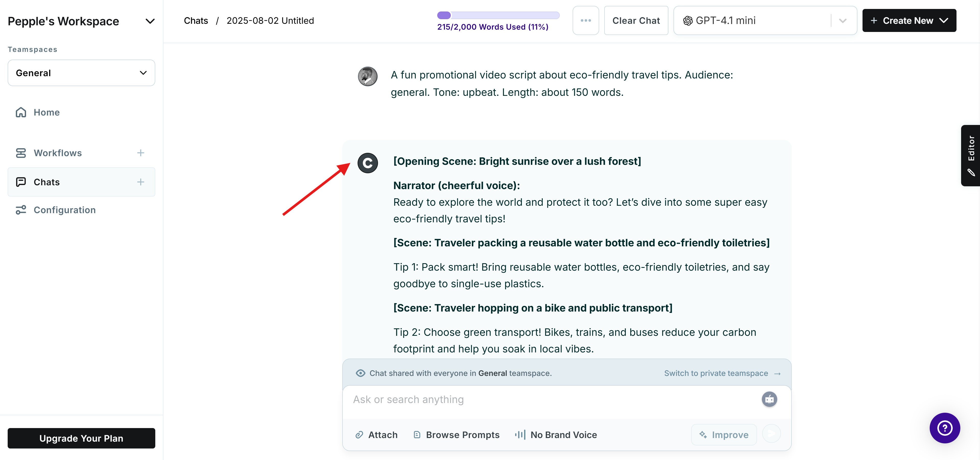Click the eye visibility icon in shared banner

point(360,373)
